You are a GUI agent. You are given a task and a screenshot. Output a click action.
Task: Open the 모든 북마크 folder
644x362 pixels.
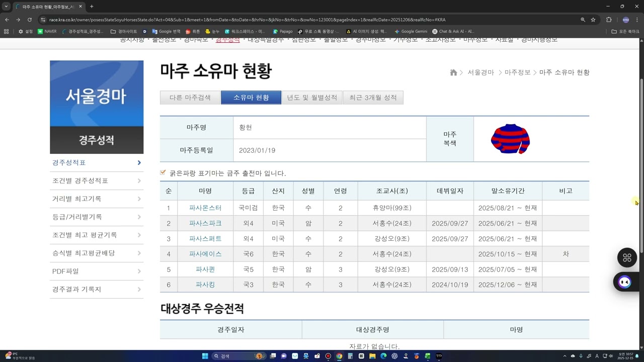[625, 31]
